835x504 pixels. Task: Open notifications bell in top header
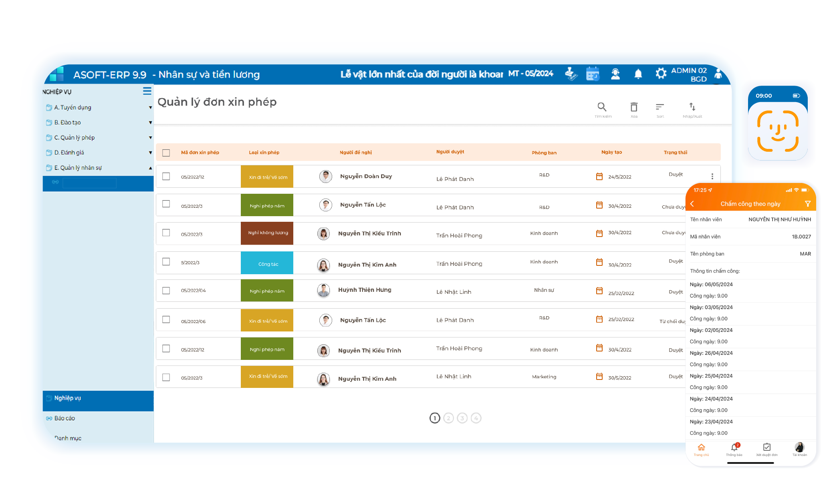(638, 74)
